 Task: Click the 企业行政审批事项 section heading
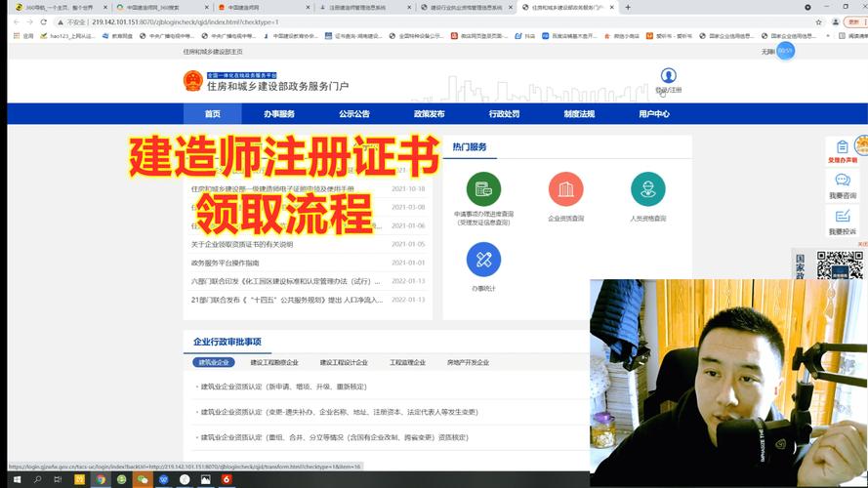(227, 342)
